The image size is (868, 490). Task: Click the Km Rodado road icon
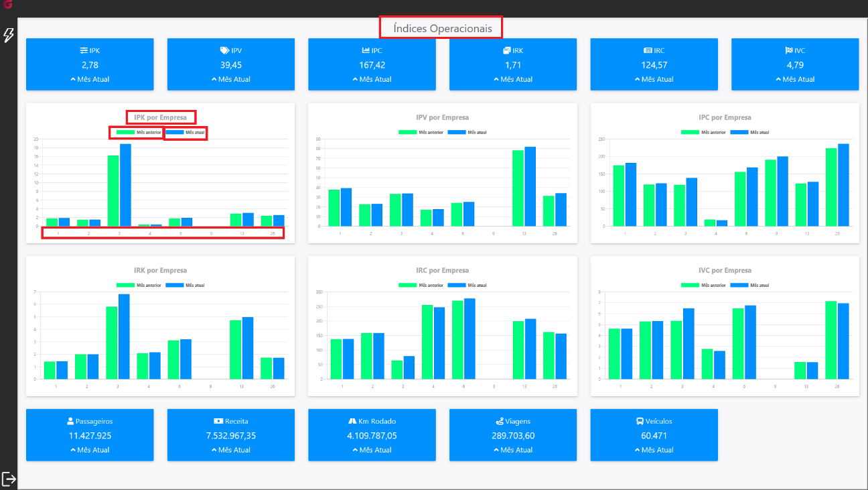(x=352, y=421)
